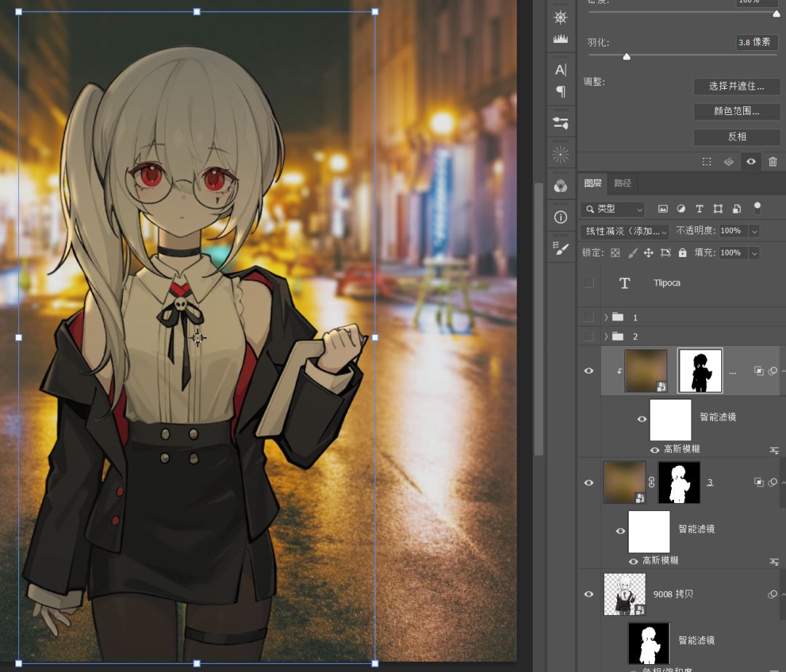Click load selection from mask icon
Image resolution: width=786 pixels, height=672 pixels.
tap(707, 162)
